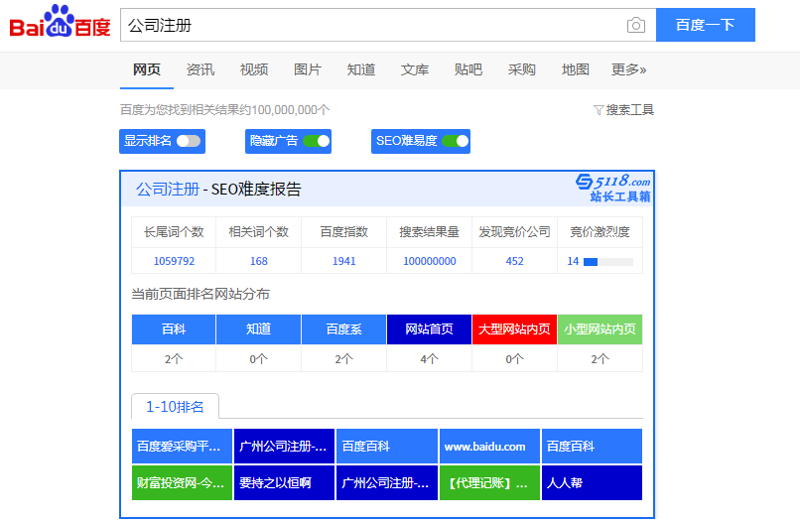Click the 公司注册 keyword link in report title
This screenshot has height=523, width=800.
click(167, 189)
